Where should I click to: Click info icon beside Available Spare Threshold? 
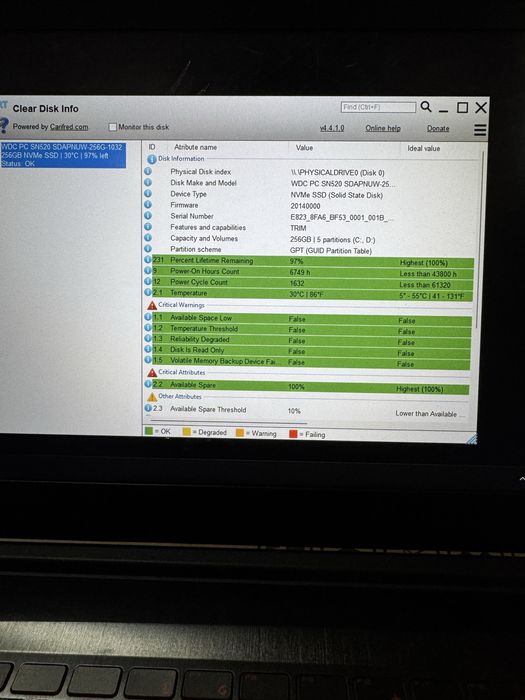pos(148,408)
